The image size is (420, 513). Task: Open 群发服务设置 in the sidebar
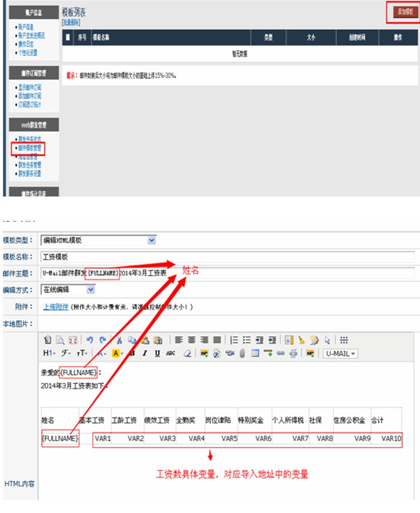coord(29,173)
